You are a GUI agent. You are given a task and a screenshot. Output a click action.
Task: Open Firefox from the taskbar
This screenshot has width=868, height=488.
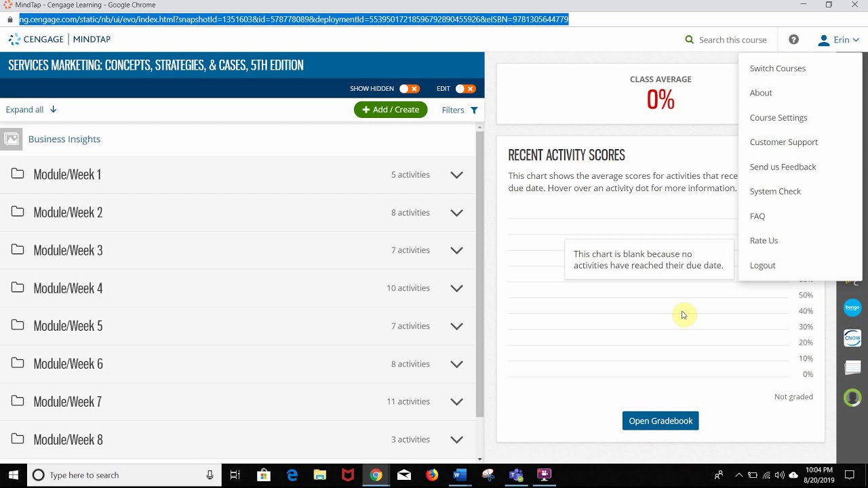432,475
